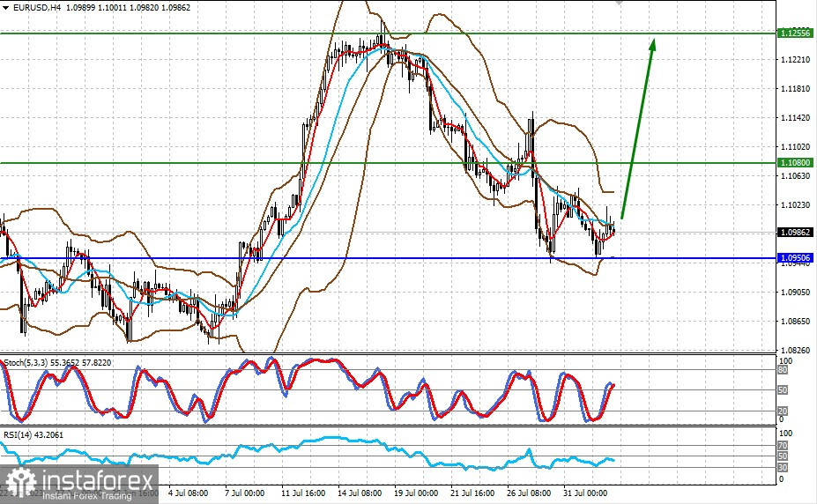Click the black current price tag 1.09862

click(795, 233)
